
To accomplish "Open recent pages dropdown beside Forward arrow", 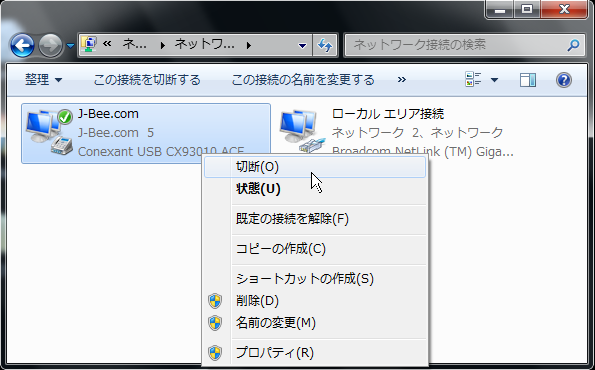I will [71, 46].
